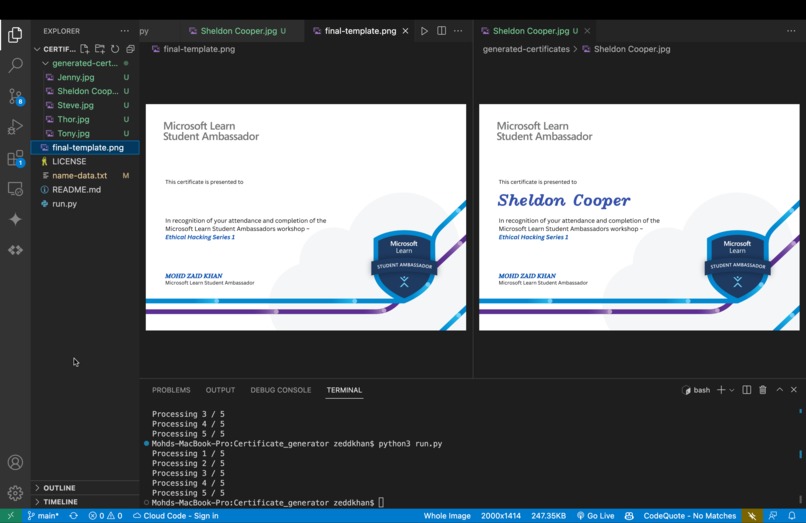Click Cloud Code - Sign in
The height and width of the screenshot is (523, 806).
pos(176,515)
